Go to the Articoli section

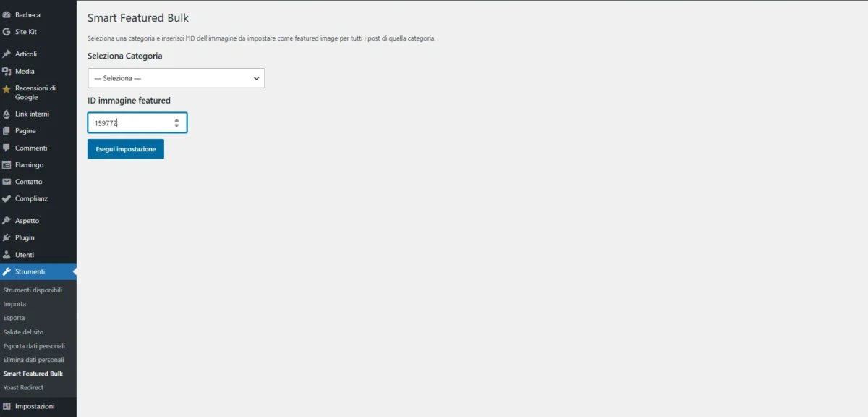(38, 54)
